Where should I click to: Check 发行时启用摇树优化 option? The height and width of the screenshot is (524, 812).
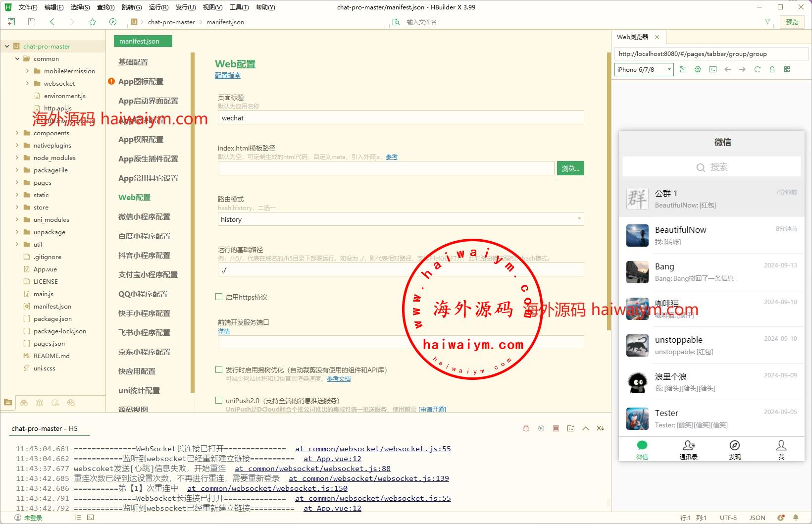[219, 369]
